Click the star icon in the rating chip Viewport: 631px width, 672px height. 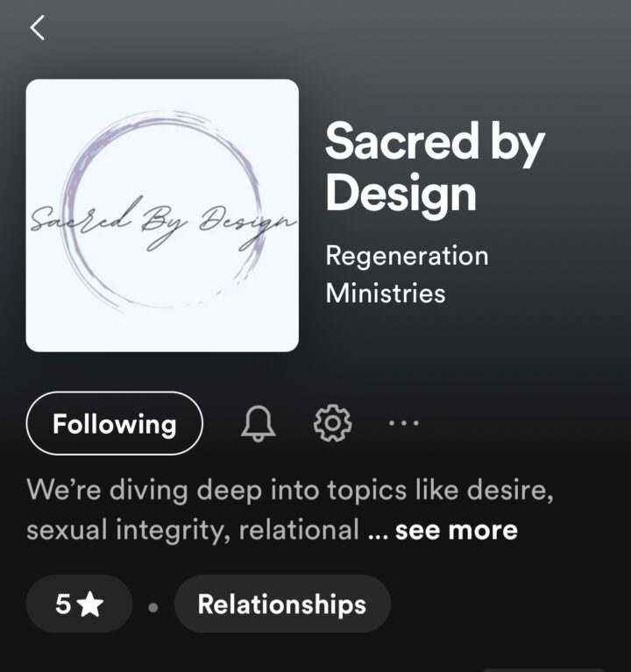pyautogui.click(x=90, y=605)
